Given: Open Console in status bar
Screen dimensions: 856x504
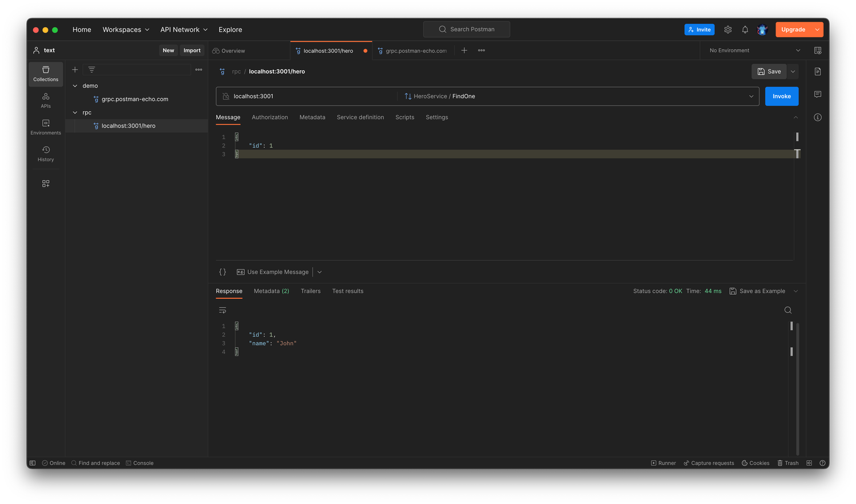Looking at the screenshot, I should click(140, 463).
